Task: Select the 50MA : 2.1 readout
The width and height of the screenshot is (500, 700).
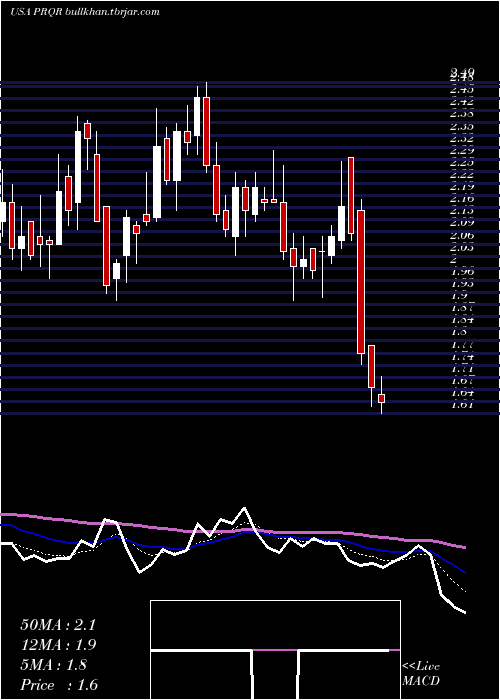Action: click(x=58, y=625)
